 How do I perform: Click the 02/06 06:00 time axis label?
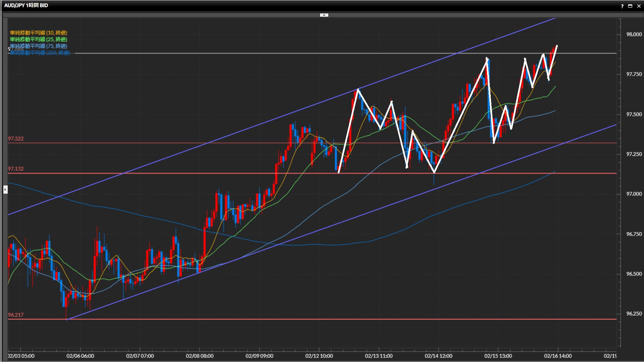click(80, 356)
